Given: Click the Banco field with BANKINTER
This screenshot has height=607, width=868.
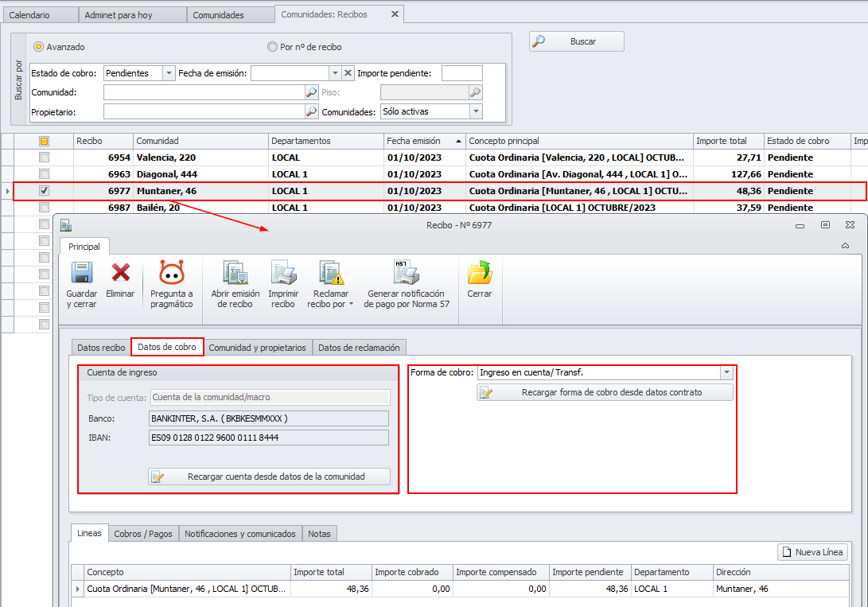Looking at the screenshot, I should pyautogui.click(x=269, y=418).
